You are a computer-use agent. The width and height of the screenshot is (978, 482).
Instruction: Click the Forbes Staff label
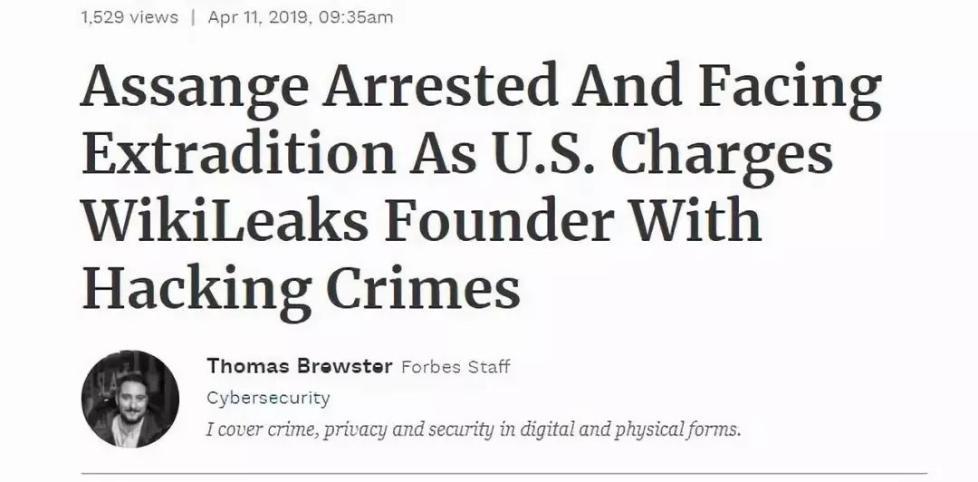pyautogui.click(x=455, y=367)
